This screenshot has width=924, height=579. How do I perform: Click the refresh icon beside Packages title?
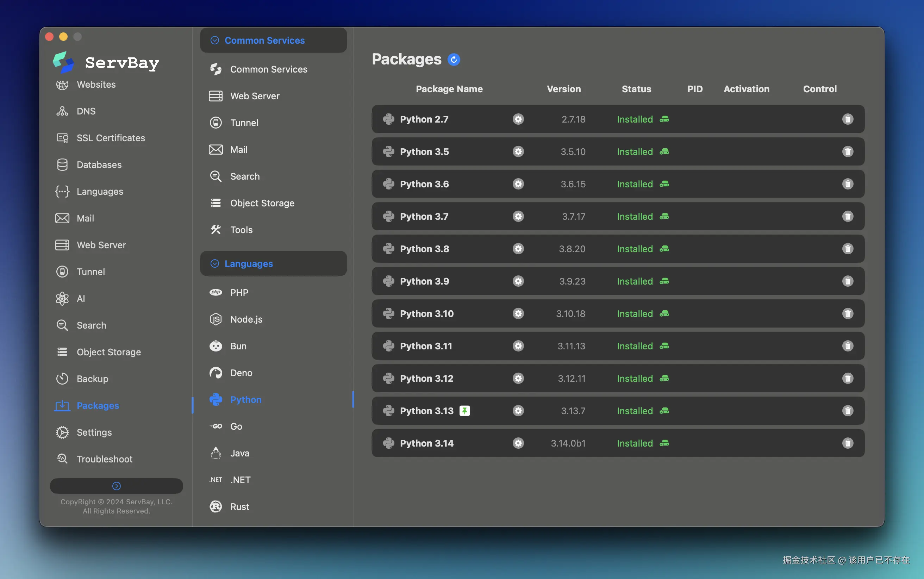[454, 60]
